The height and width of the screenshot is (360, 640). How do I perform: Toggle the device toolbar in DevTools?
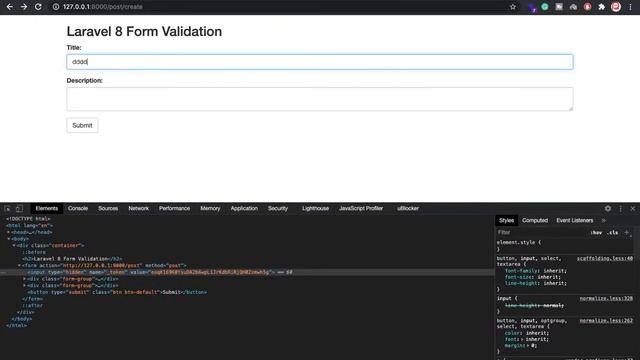click(x=19, y=209)
